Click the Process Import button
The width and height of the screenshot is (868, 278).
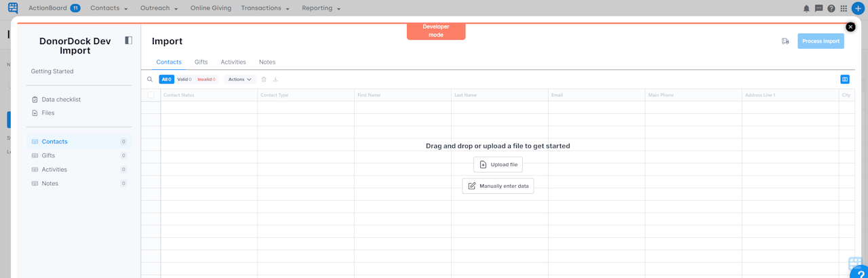coord(821,41)
